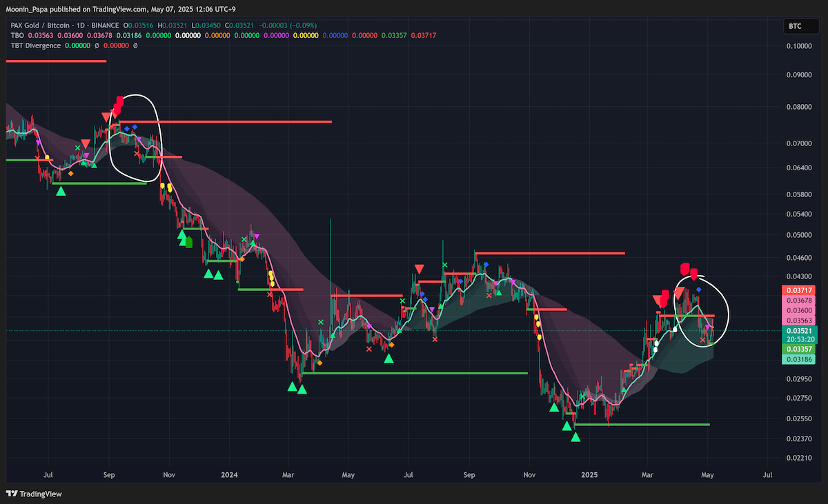828x504 pixels.
Task: Click the 0.03186 teal price tag
Action: (800, 359)
